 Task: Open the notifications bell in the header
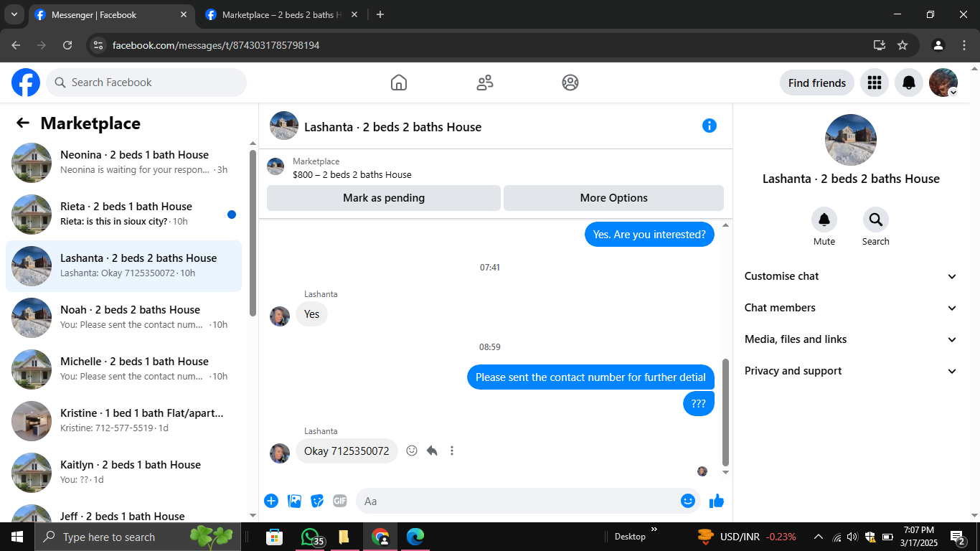[909, 83]
